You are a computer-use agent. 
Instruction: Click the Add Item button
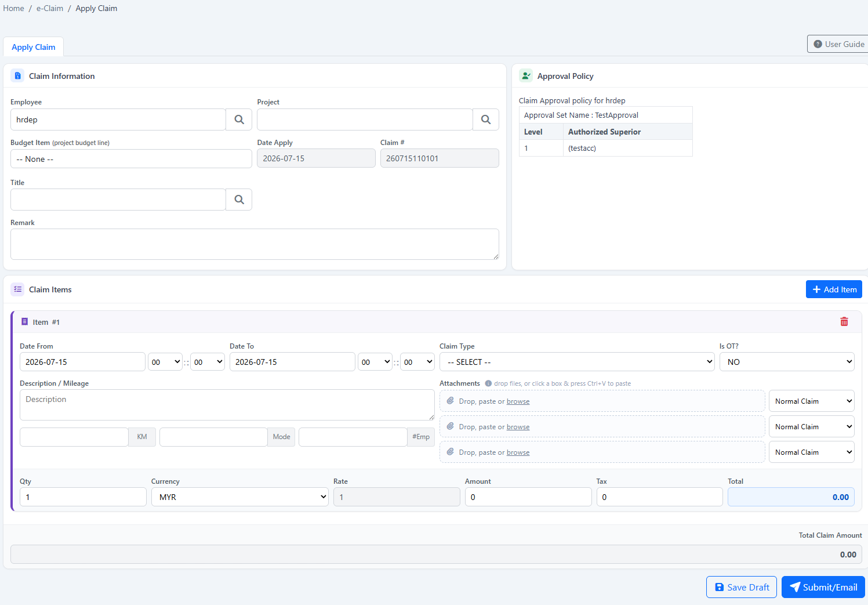tap(834, 289)
